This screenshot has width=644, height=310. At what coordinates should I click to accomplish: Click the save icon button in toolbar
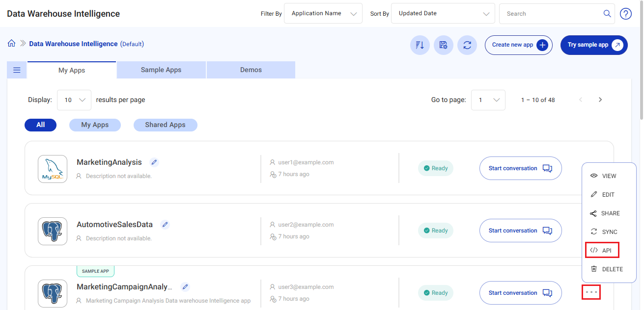[x=444, y=45]
